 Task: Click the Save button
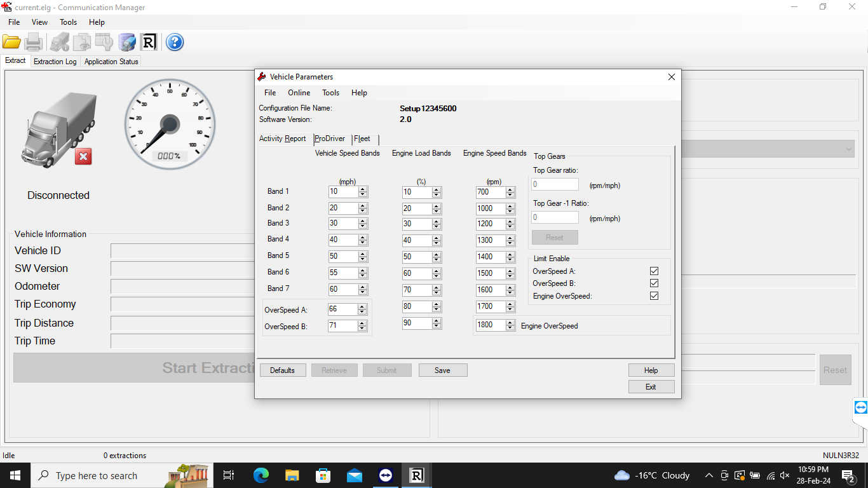coord(443,370)
